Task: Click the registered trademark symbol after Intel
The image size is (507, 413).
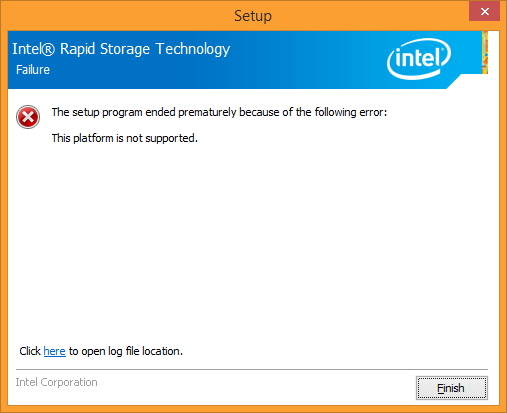Action: point(49,50)
